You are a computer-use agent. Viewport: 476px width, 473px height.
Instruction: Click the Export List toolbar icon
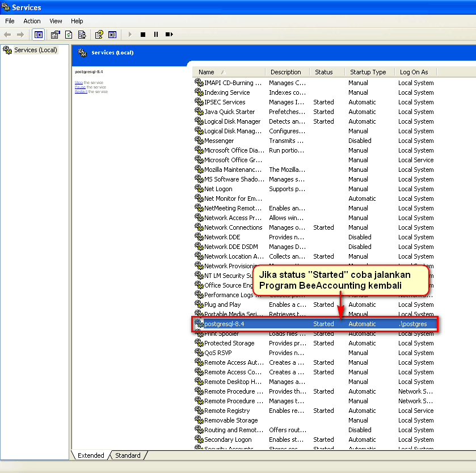(x=82, y=35)
